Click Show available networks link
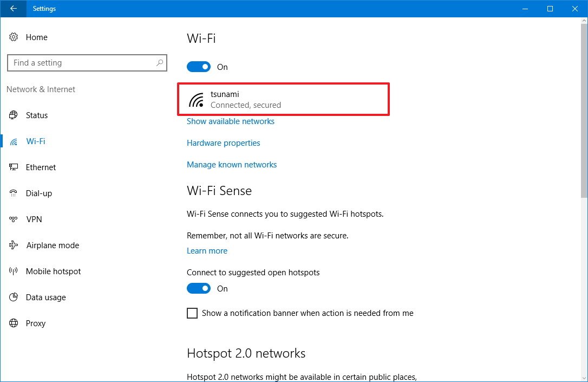 point(231,121)
